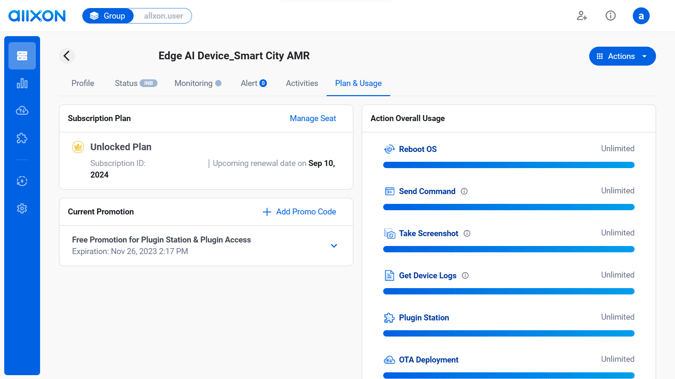Open the settings gear sidebar icon
The width and height of the screenshot is (675, 379).
(22, 208)
